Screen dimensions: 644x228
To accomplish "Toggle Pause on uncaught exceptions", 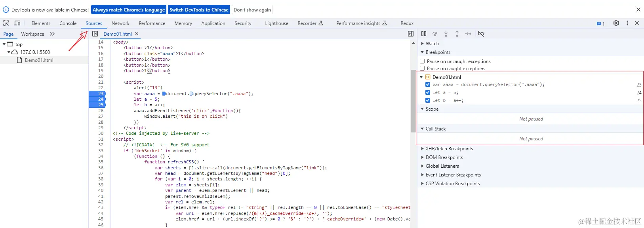I will (422, 61).
